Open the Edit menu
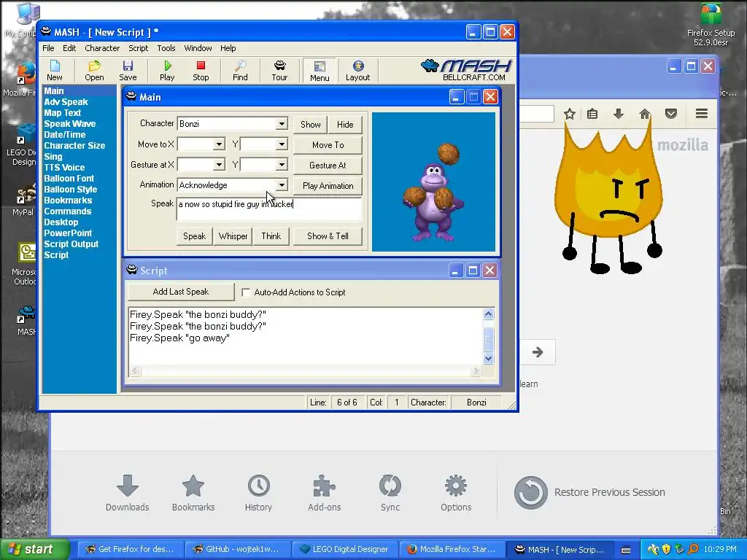This screenshot has height=560, width=747. tap(69, 48)
